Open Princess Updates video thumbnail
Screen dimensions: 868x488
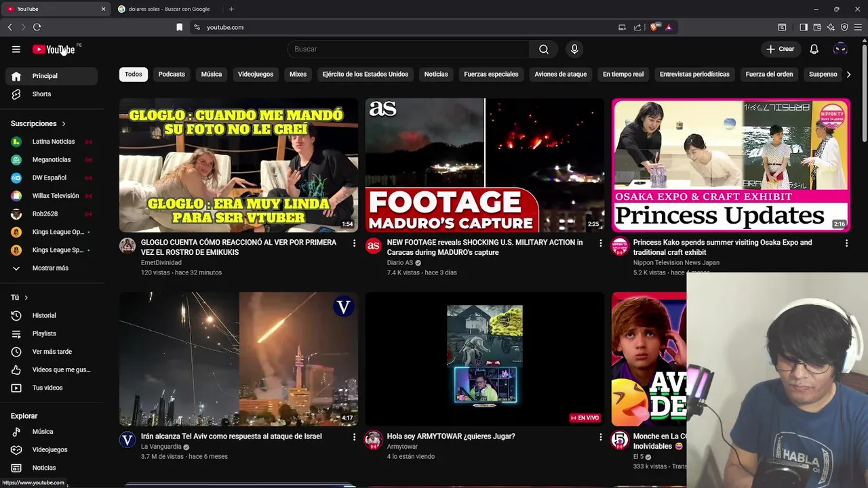pyautogui.click(x=731, y=165)
